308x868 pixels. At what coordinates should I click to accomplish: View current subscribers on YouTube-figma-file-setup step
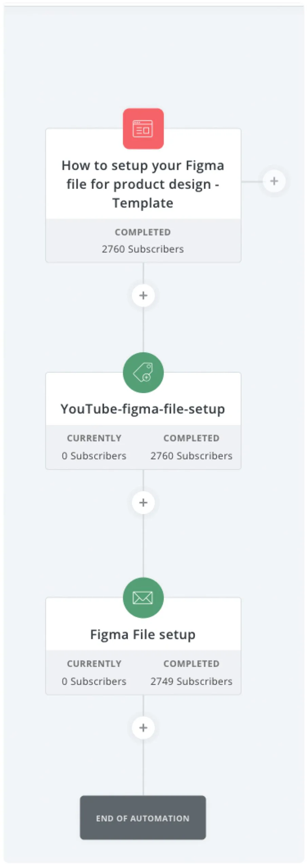pyautogui.click(x=94, y=456)
